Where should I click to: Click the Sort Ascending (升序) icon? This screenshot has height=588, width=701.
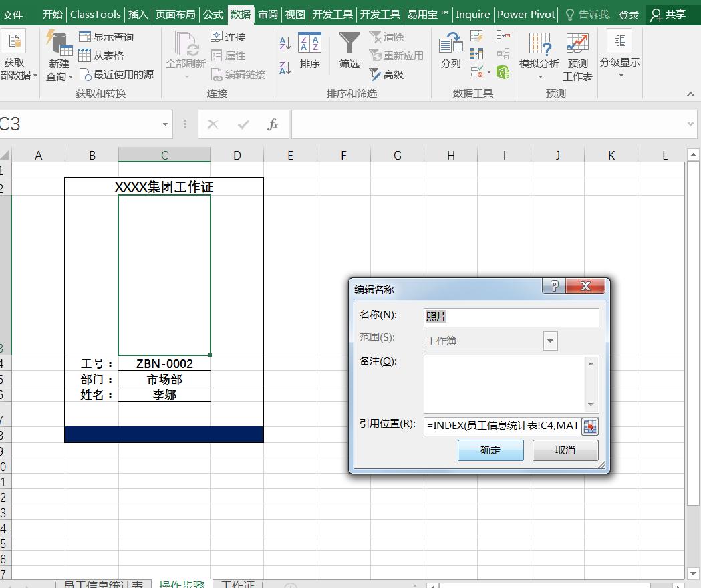[x=284, y=42]
